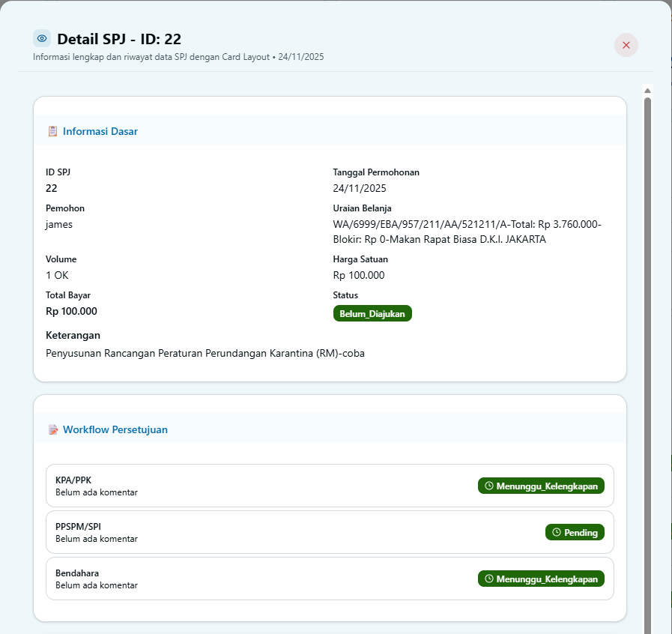The width and height of the screenshot is (672, 634).
Task: Click clock icon in KPA/PPK status badge
Action: coord(489,486)
